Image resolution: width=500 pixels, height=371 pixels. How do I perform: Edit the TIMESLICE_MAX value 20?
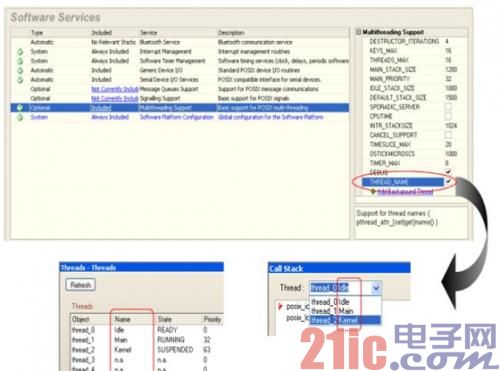[448, 144]
